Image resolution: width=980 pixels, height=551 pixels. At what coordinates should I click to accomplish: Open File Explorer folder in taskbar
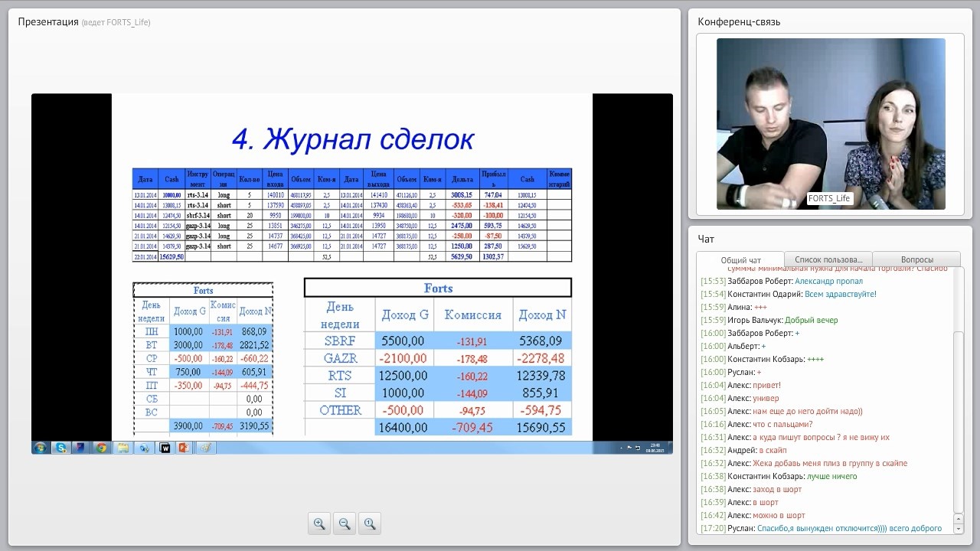coord(122,448)
